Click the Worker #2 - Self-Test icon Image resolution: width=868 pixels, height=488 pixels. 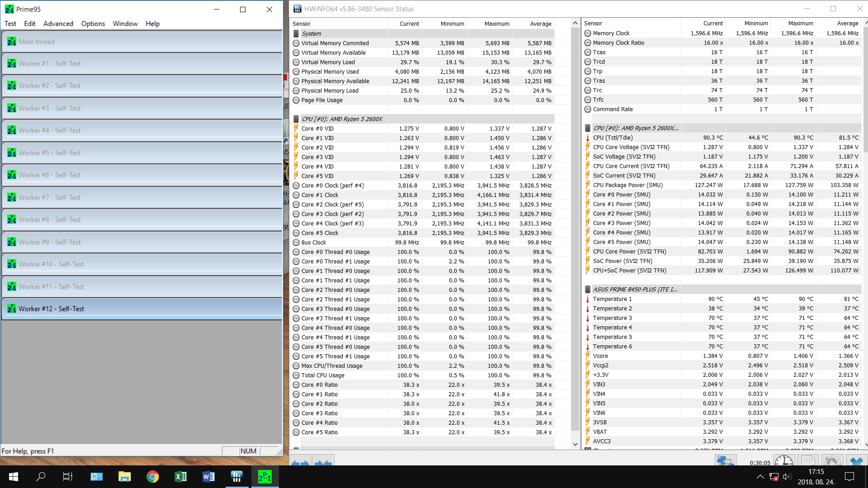tap(12, 86)
